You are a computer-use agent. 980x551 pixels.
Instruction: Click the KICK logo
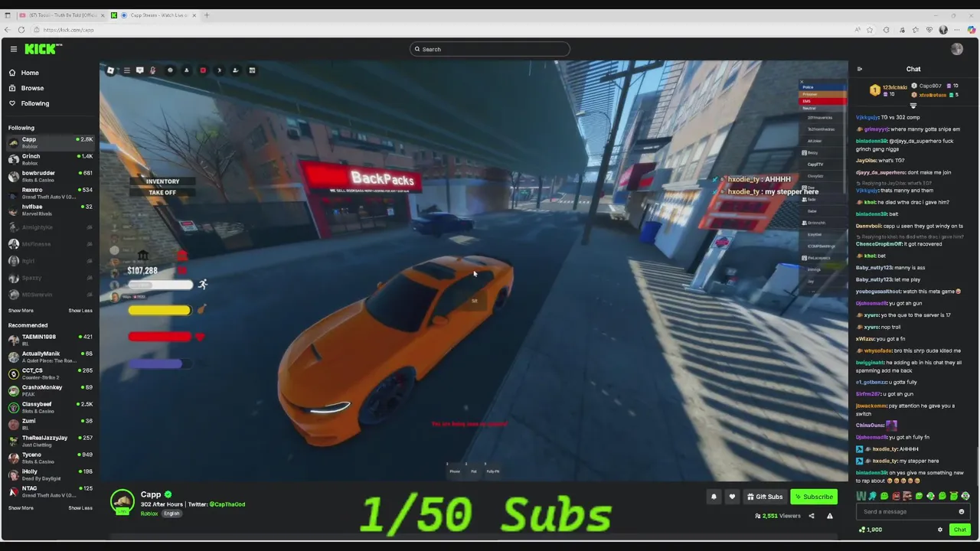coord(43,49)
